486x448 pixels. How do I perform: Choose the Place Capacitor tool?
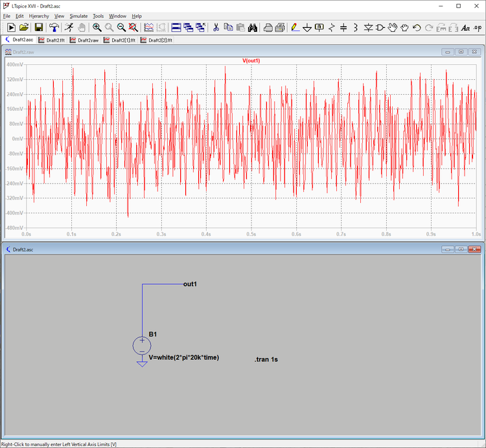(343, 27)
